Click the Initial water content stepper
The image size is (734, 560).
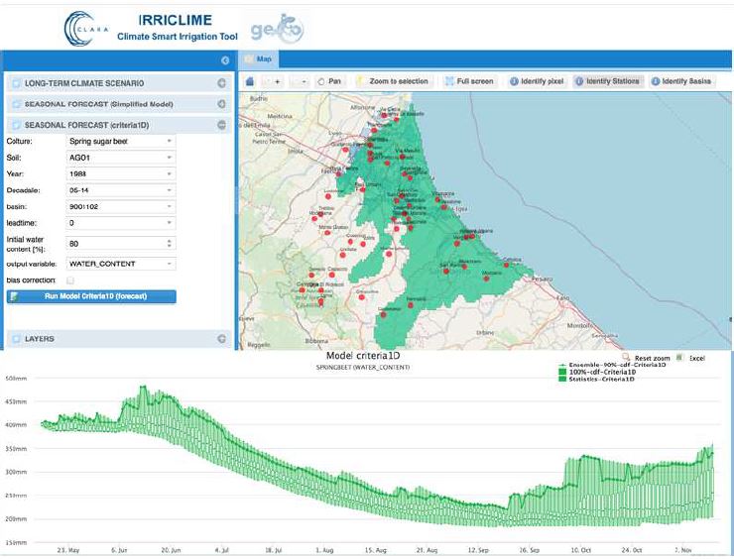click(169, 243)
